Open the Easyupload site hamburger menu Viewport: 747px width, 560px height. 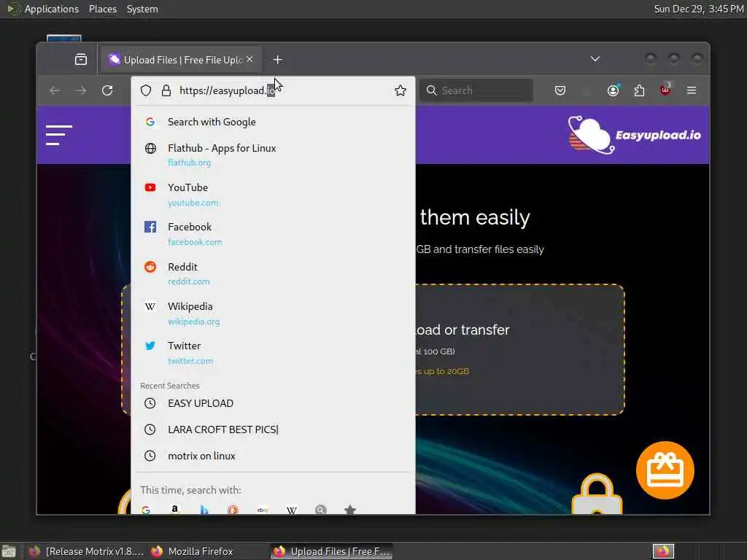pos(59,135)
